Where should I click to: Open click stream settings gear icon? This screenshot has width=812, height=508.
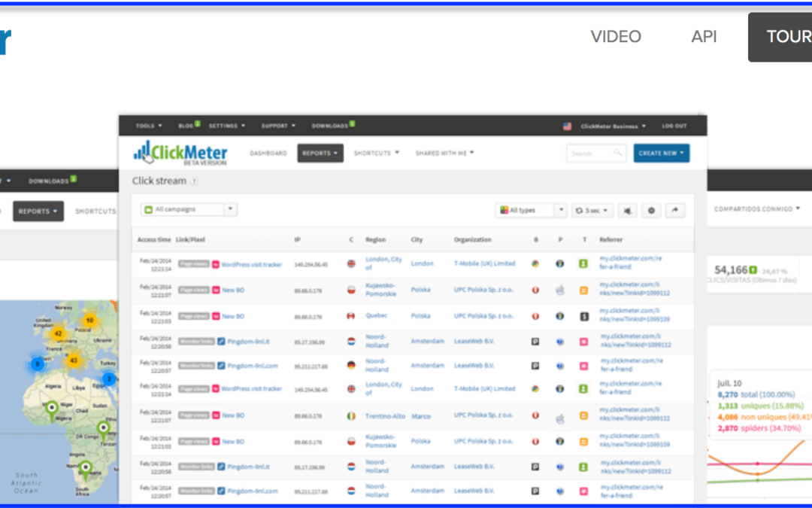(x=651, y=211)
